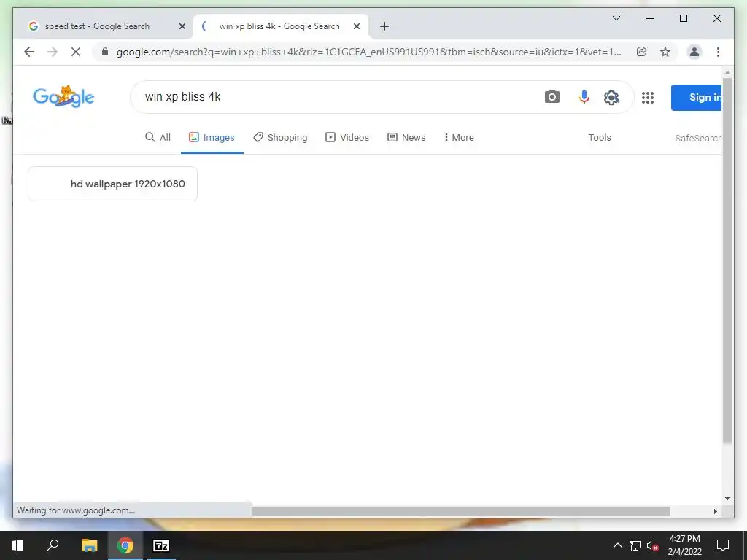Open the Windows Start menu
The width and height of the screenshot is (747, 560).
pyautogui.click(x=18, y=545)
